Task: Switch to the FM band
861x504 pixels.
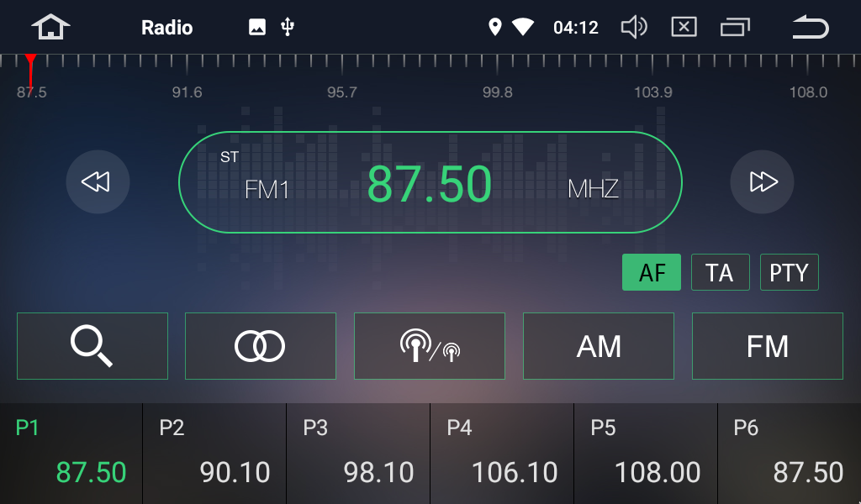Action: coord(767,346)
